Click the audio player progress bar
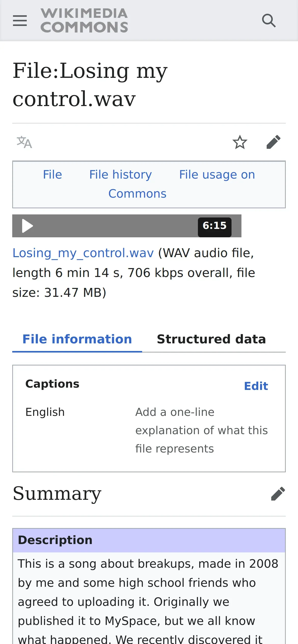 (115, 226)
